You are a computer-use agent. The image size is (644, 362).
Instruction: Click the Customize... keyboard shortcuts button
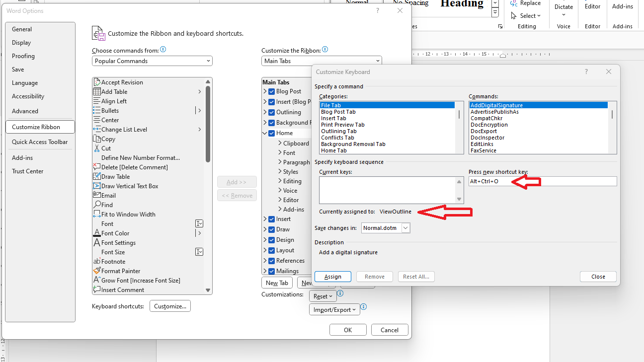pos(170,306)
